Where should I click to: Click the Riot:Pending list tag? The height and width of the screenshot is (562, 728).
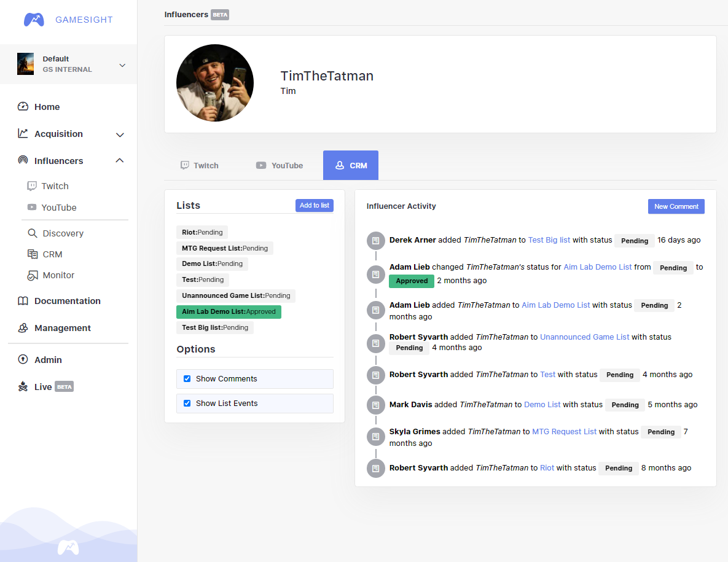pos(202,232)
